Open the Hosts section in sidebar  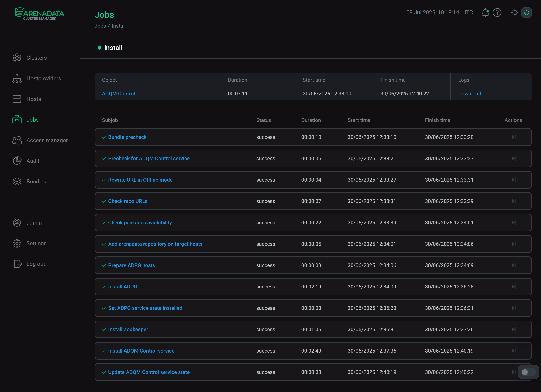point(33,99)
